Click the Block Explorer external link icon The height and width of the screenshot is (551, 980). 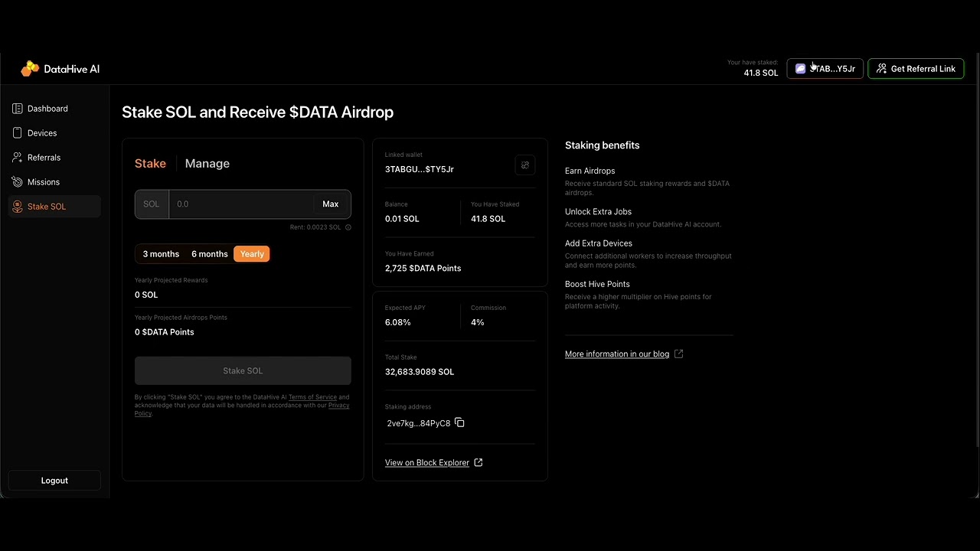coord(479,462)
